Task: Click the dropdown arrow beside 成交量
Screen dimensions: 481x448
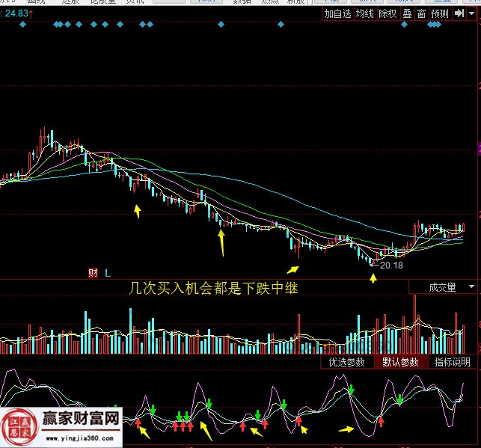Action: (x=471, y=287)
